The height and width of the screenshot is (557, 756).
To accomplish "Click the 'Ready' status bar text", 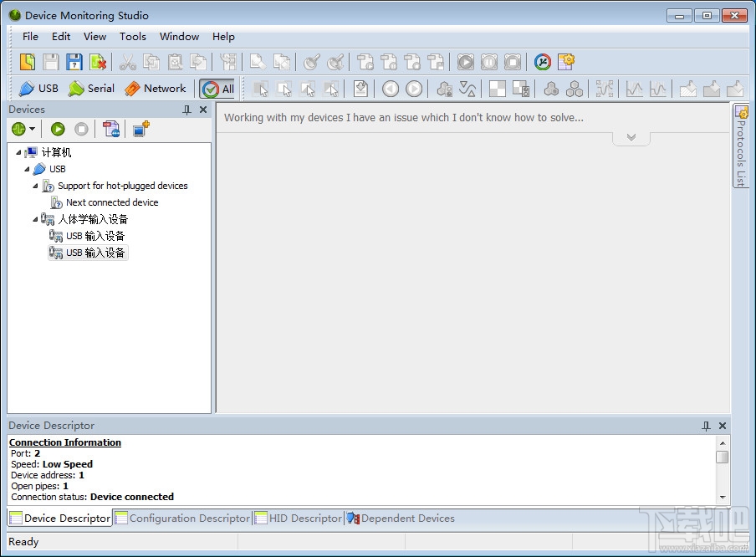I will 23,542.
